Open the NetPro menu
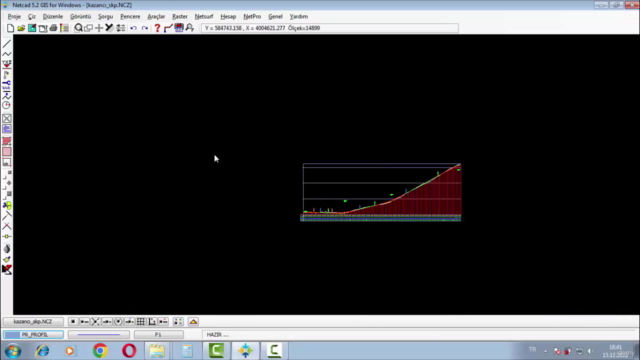This screenshot has width=640, height=360. coord(252,16)
